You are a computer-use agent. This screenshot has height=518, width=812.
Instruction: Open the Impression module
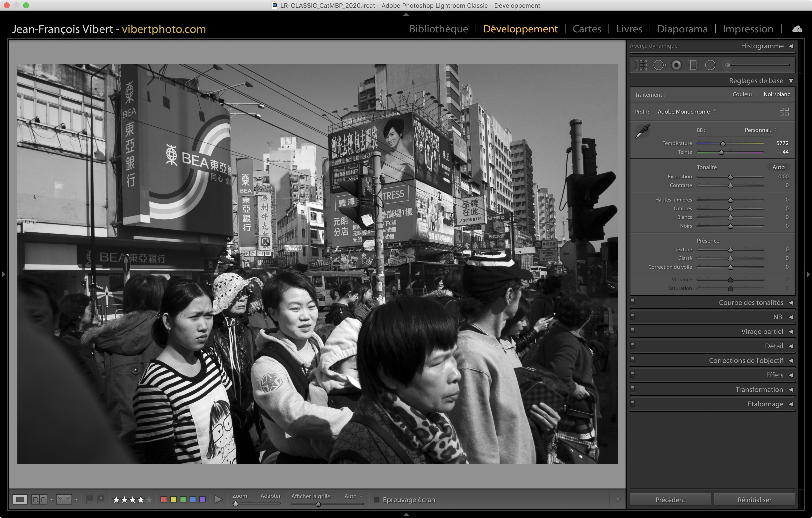[748, 29]
